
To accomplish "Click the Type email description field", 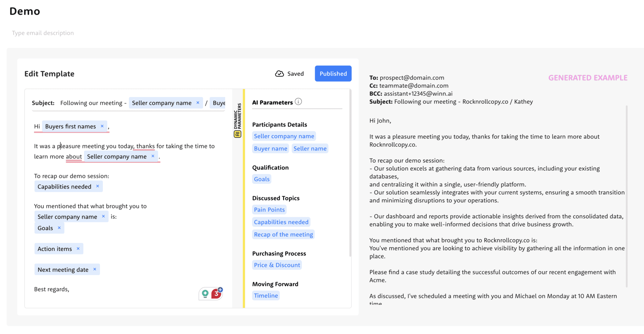I will (x=43, y=33).
